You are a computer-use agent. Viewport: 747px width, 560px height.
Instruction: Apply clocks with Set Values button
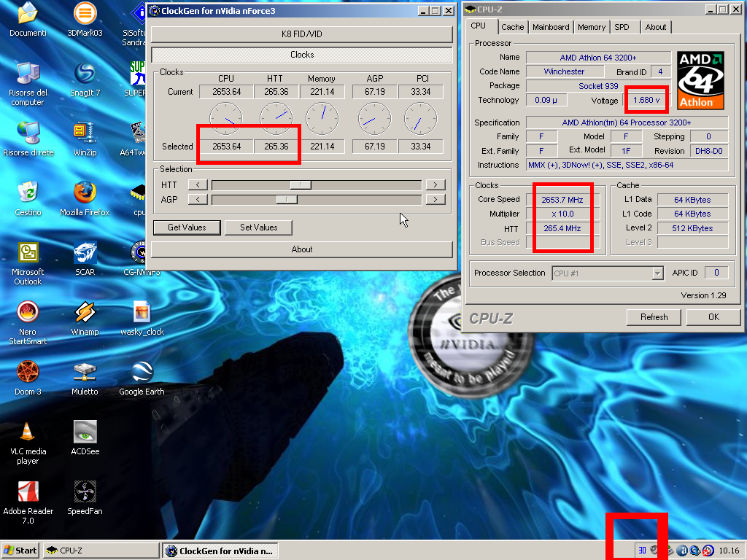(259, 227)
